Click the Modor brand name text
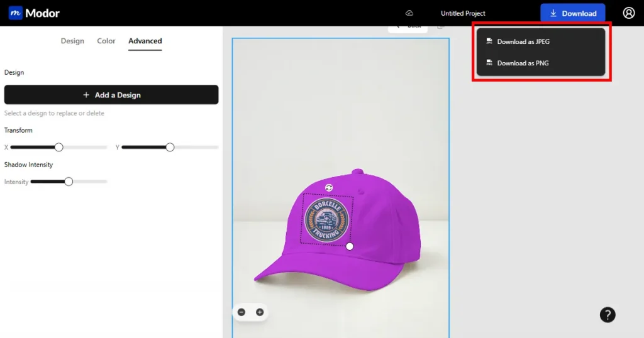This screenshot has width=644, height=338. point(42,13)
